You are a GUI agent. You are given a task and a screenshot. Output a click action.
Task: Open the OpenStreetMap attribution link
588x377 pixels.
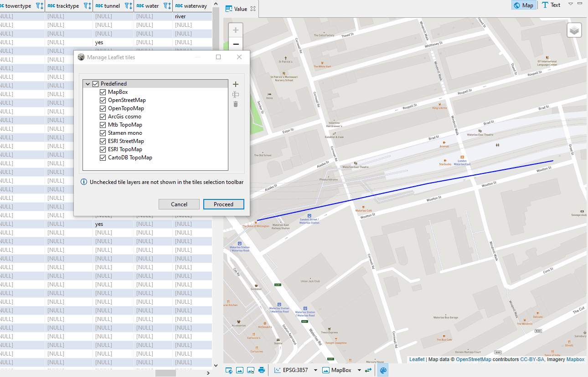tap(474, 359)
